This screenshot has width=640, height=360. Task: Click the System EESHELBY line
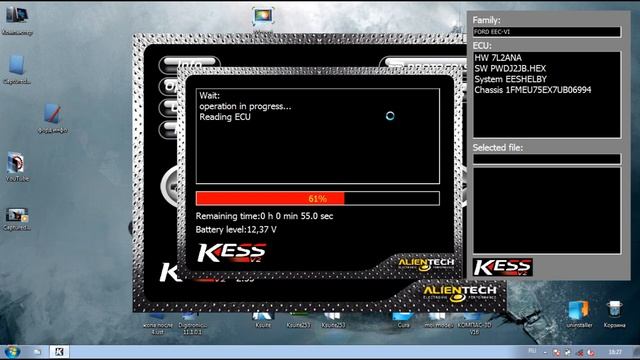[510, 79]
